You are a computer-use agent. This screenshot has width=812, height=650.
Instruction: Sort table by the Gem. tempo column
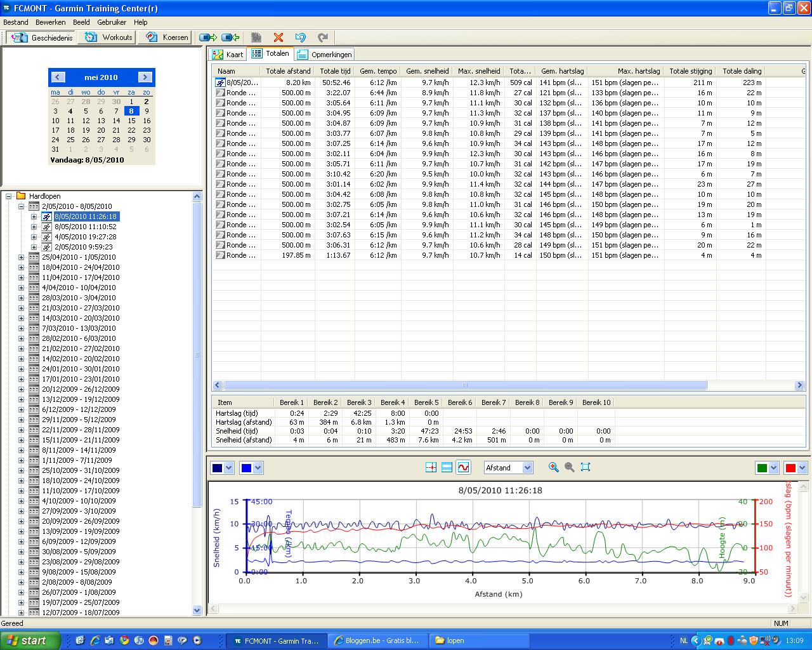(x=377, y=71)
